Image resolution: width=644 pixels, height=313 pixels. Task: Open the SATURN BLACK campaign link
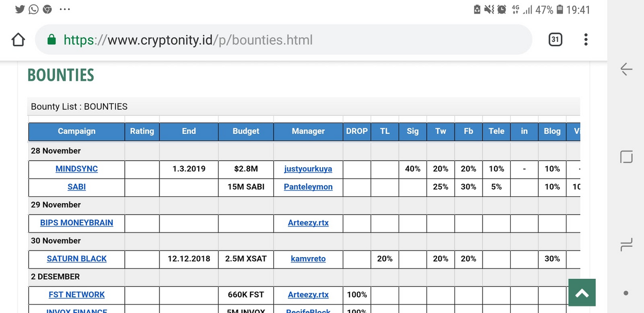pyautogui.click(x=76, y=259)
